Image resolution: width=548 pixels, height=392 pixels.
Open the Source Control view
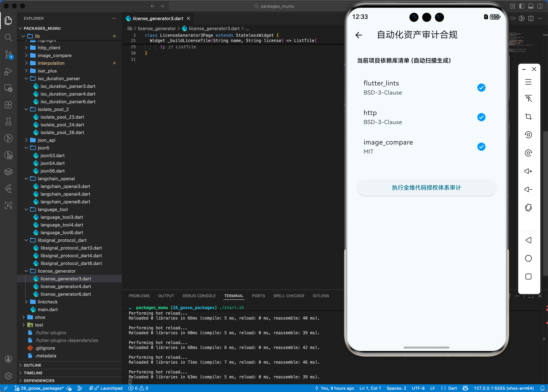coord(8,54)
